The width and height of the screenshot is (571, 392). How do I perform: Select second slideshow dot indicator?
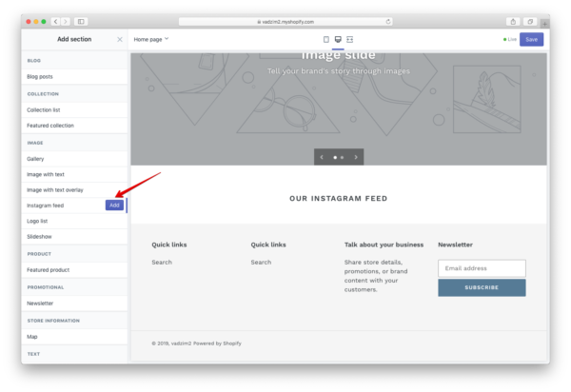point(343,157)
